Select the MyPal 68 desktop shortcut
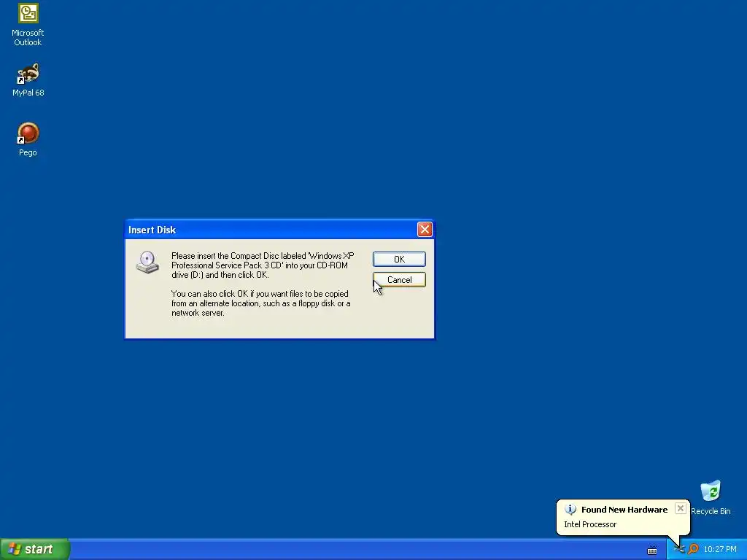This screenshot has height=560, width=747. [x=28, y=80]
